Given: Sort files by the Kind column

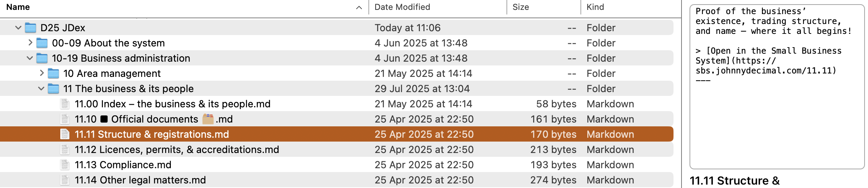Looking at the screenshot, I should [595, 7].
